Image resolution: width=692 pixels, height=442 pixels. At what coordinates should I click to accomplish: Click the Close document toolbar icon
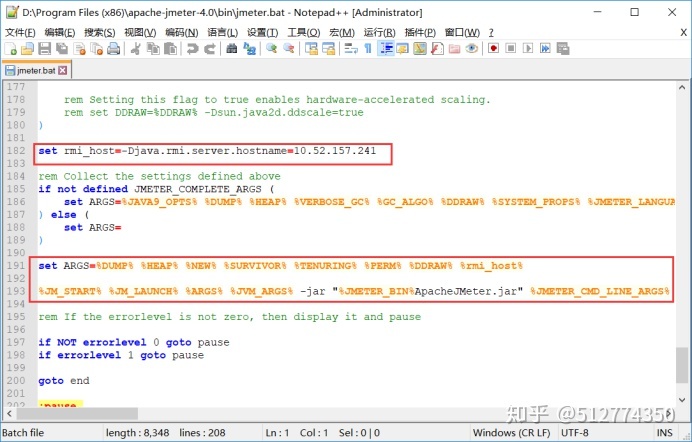coord(79,49)
